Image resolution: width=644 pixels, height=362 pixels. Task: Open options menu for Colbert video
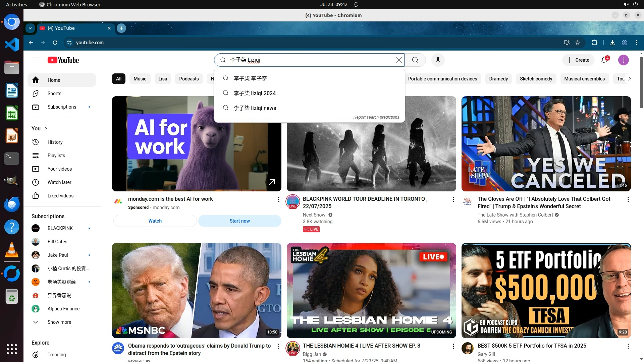coord(628,199)
